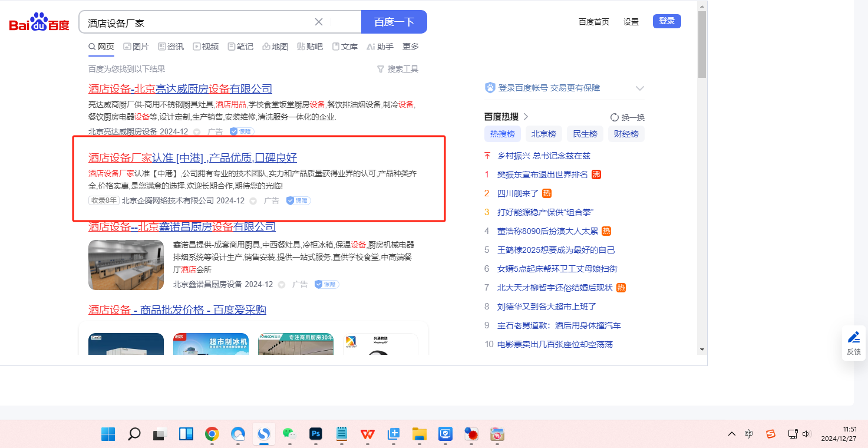Expand the 登录百度帐号 notice chevron

(640, 88)
